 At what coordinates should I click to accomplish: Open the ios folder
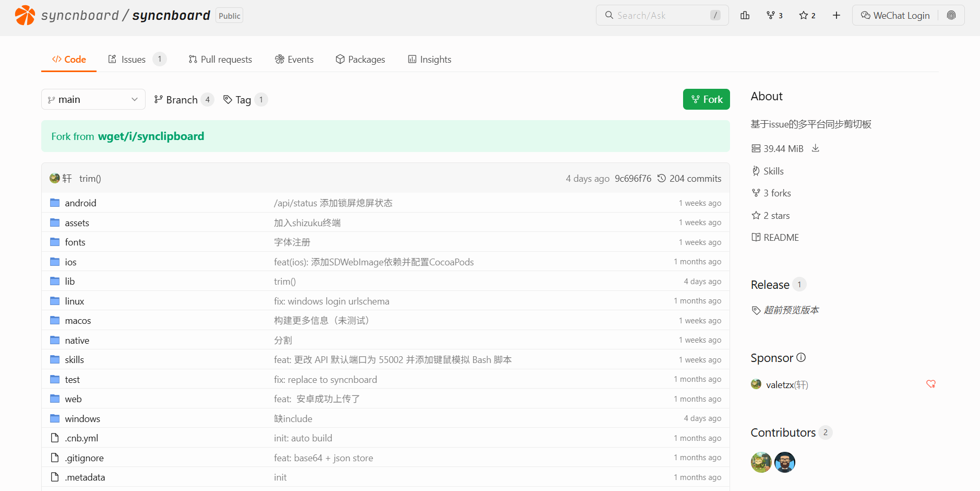pyautogui.click(x=70, y=262)
